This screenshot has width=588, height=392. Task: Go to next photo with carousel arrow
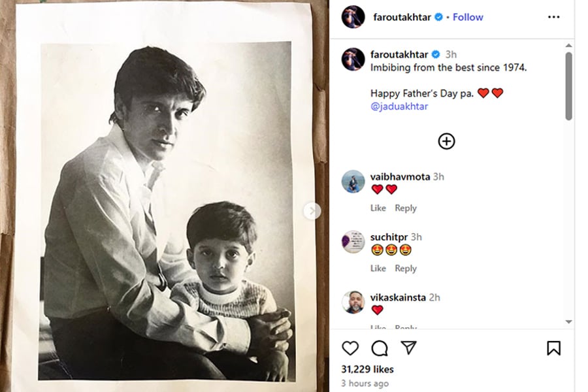pos(312,210)
